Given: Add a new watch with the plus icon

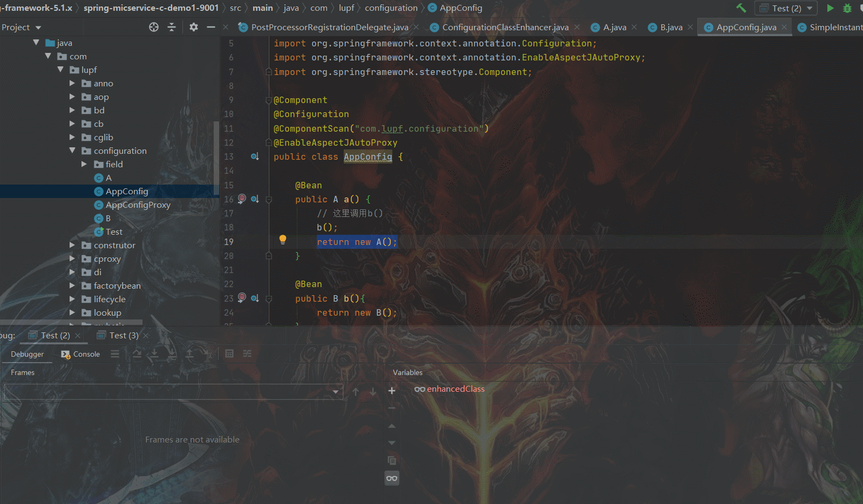Looking at the screenshot, I should (392, 391).
